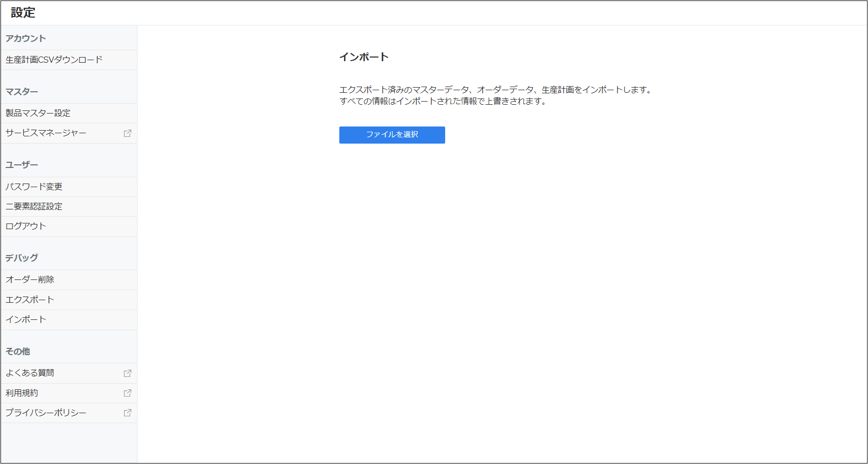Open 製品マスター設定 in sidebar
The image size is (868, 464).
click(x=69, y=114)
